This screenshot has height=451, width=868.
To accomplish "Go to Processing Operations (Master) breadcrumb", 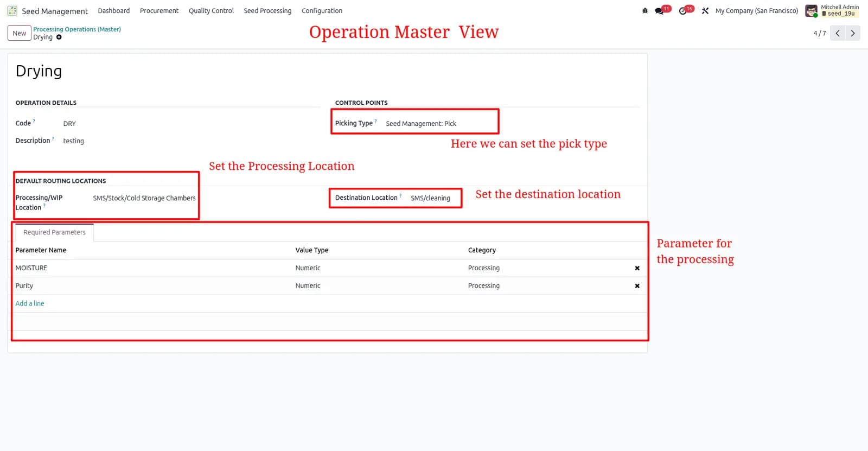I will [77, 29].
